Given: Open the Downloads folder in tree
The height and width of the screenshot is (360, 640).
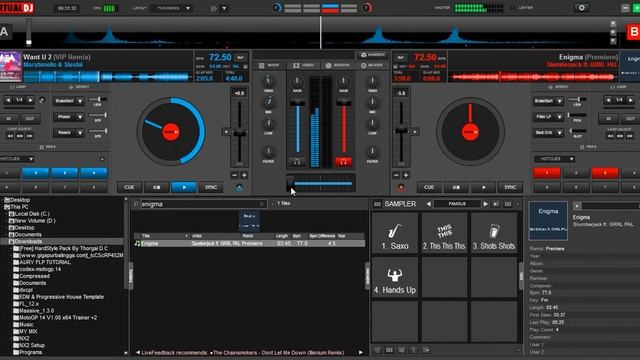Looking at the screenshot, I should [28, 242].
